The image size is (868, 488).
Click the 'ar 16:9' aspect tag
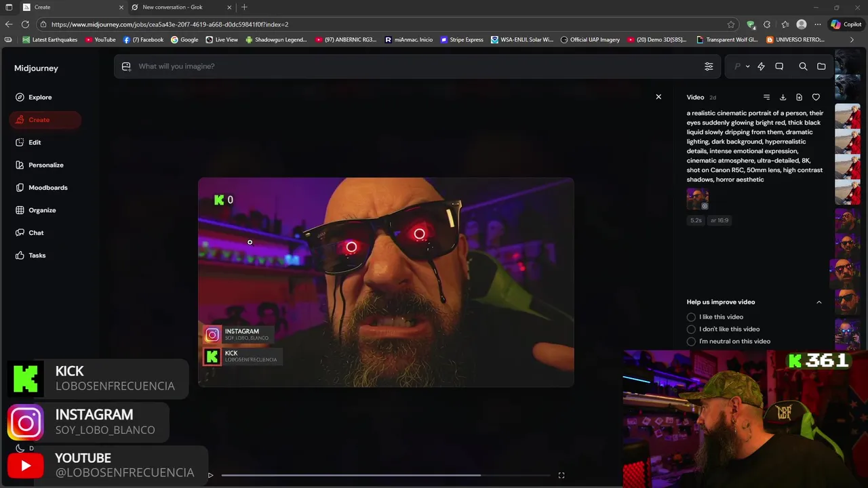[x=719, y=220]
